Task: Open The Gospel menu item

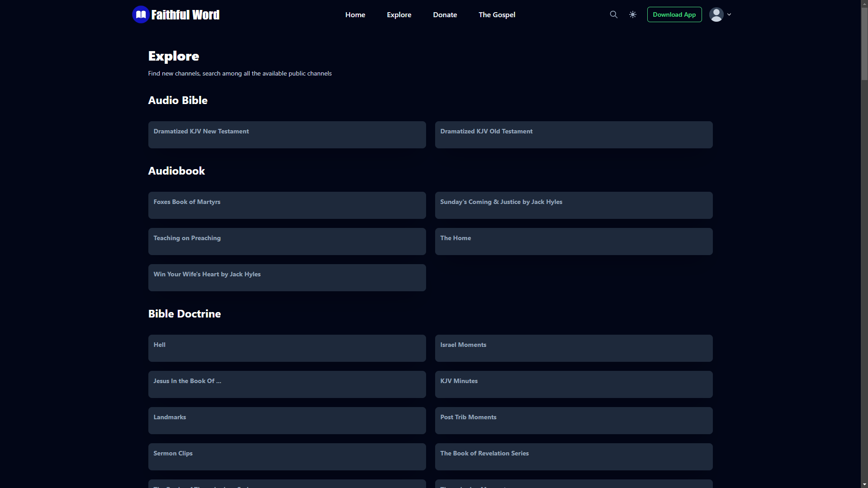Action: 497,14
